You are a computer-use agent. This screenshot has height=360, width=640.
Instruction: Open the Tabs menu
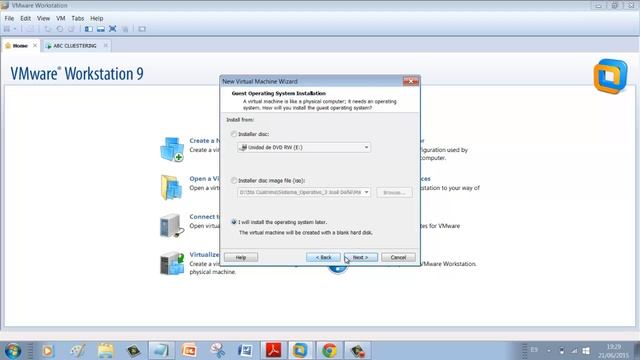coord(78,18)
